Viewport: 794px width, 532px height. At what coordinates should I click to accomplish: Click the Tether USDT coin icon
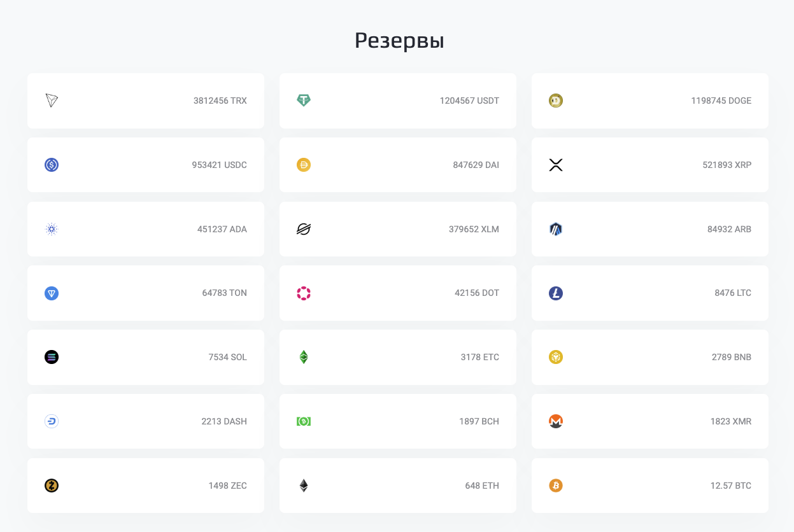304,101
